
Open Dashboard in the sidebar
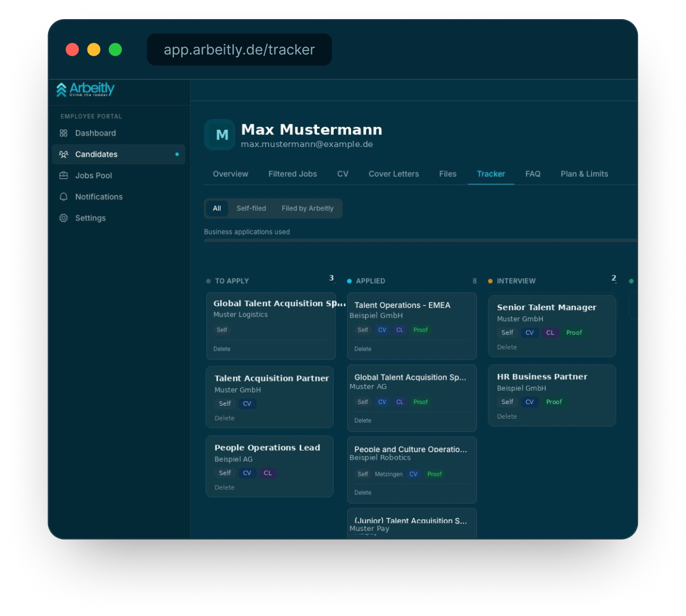coord(119,133)
